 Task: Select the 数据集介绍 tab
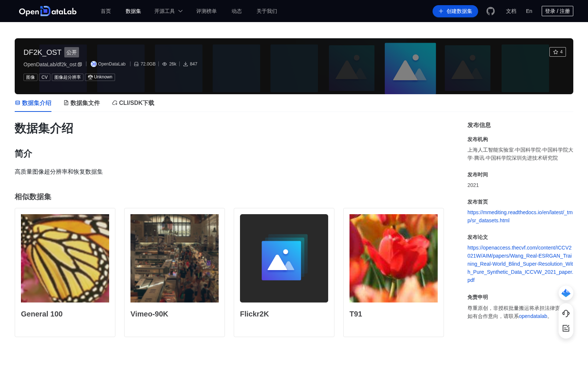click(33, 103)
